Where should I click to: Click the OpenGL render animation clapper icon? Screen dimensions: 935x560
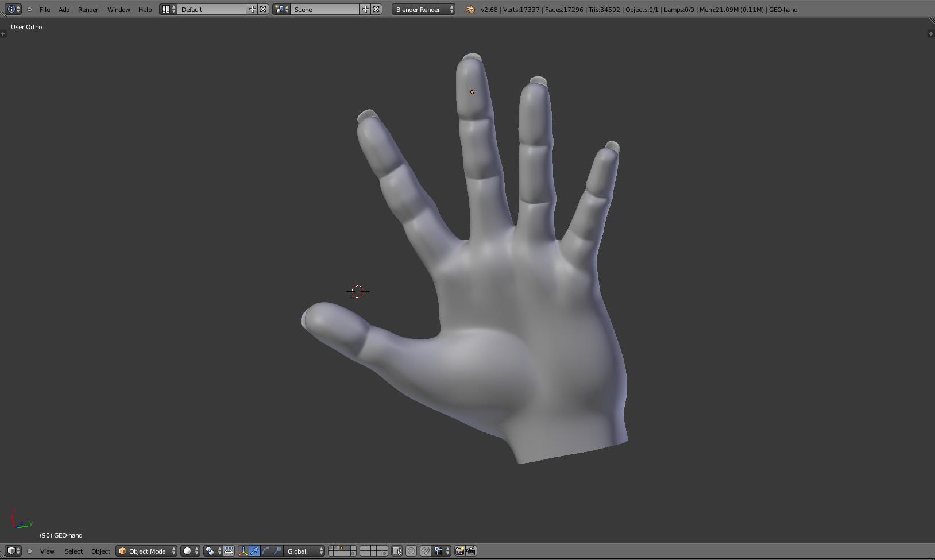point(471,551)
